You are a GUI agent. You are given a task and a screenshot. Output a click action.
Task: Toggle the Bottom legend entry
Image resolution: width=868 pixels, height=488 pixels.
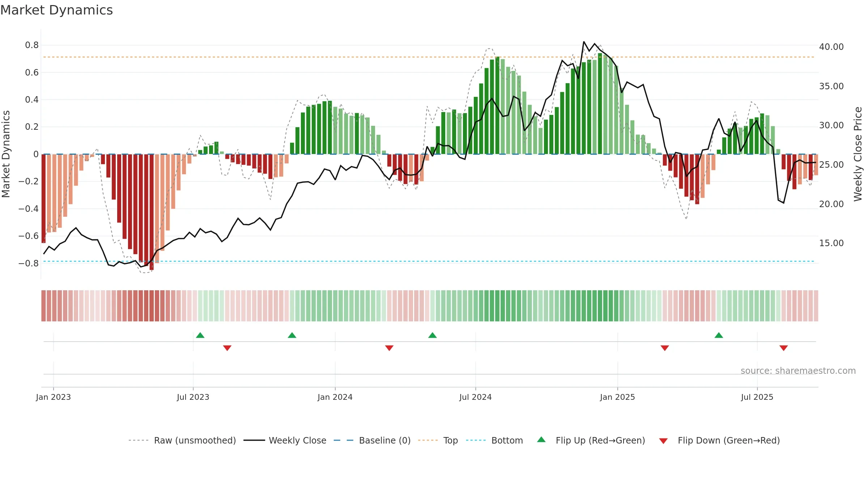tap(494, 440)
